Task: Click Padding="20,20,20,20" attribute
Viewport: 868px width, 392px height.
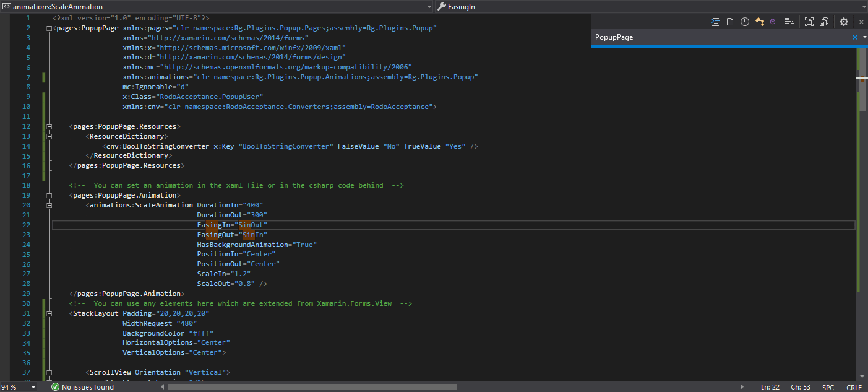Action: coord(166,313)
